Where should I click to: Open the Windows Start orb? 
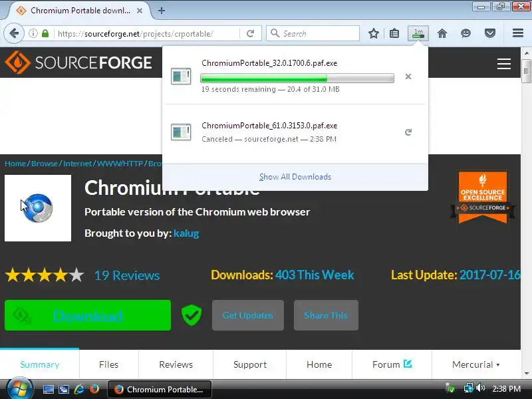(x=19, y=389)
